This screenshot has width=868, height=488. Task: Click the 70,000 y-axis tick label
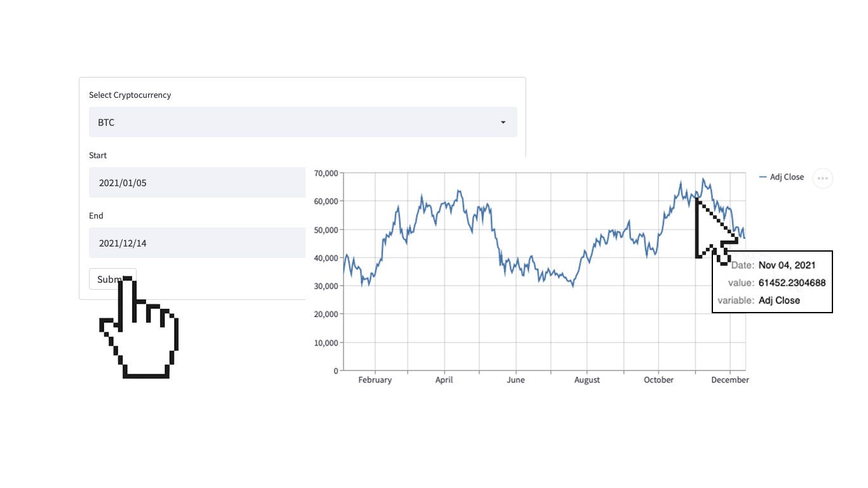pos(325,173)
